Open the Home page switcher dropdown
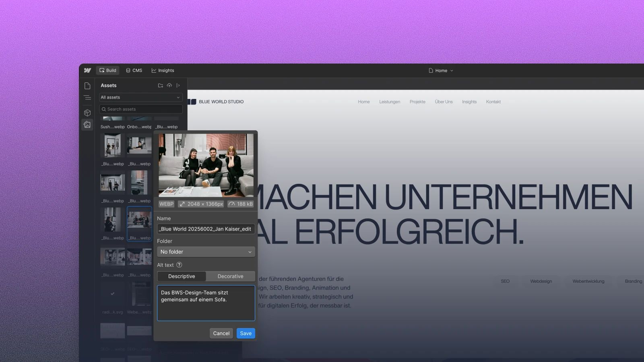 [x=441, y=70]
